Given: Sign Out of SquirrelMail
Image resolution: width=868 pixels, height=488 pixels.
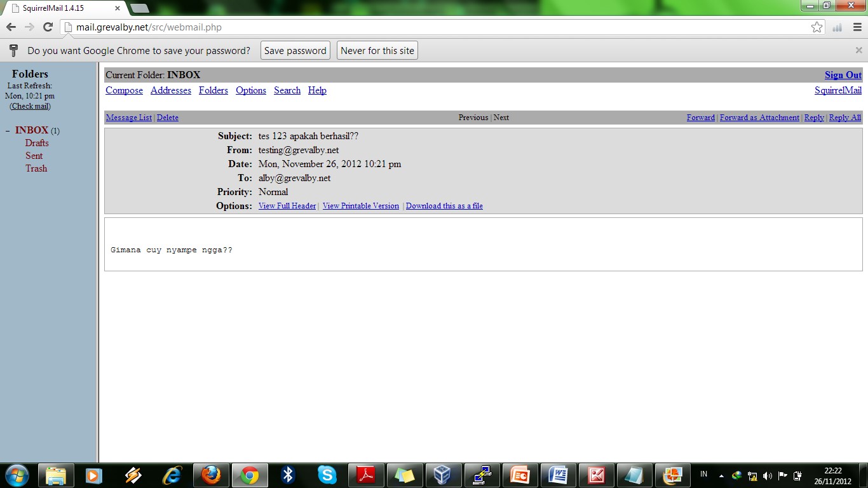Looking at the screenshot, I should [842, 74].
